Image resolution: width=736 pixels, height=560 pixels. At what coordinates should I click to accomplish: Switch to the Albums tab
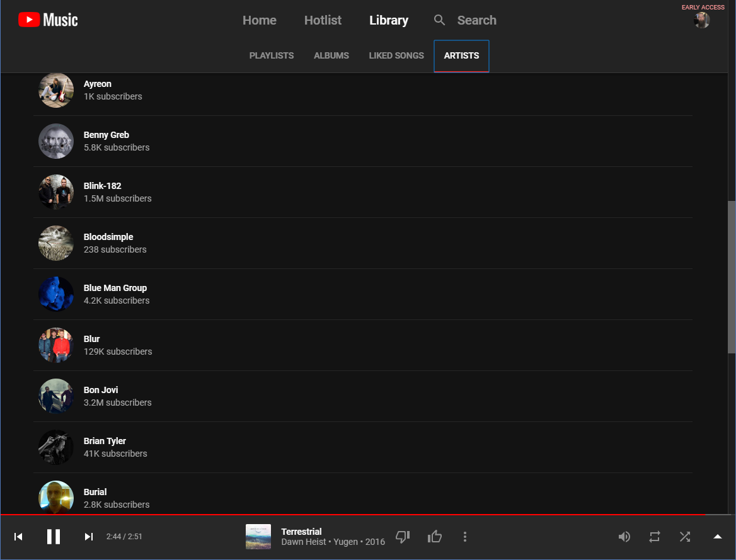pos(331,55)
